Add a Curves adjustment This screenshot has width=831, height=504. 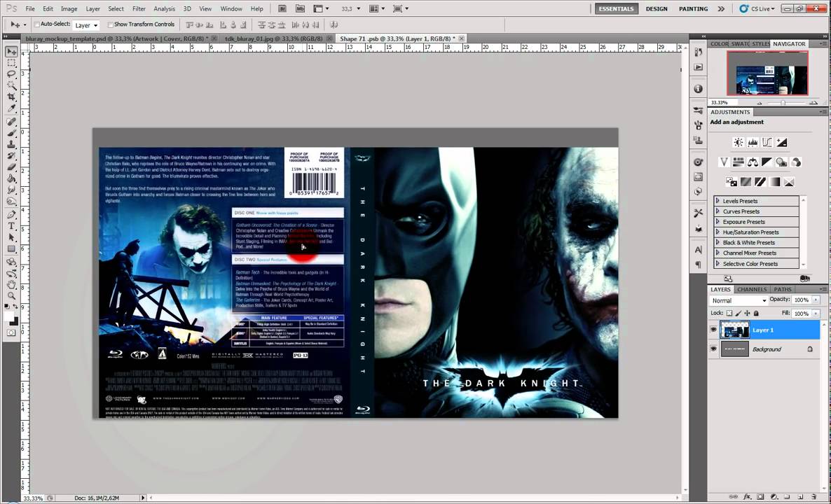pos(767,142)
